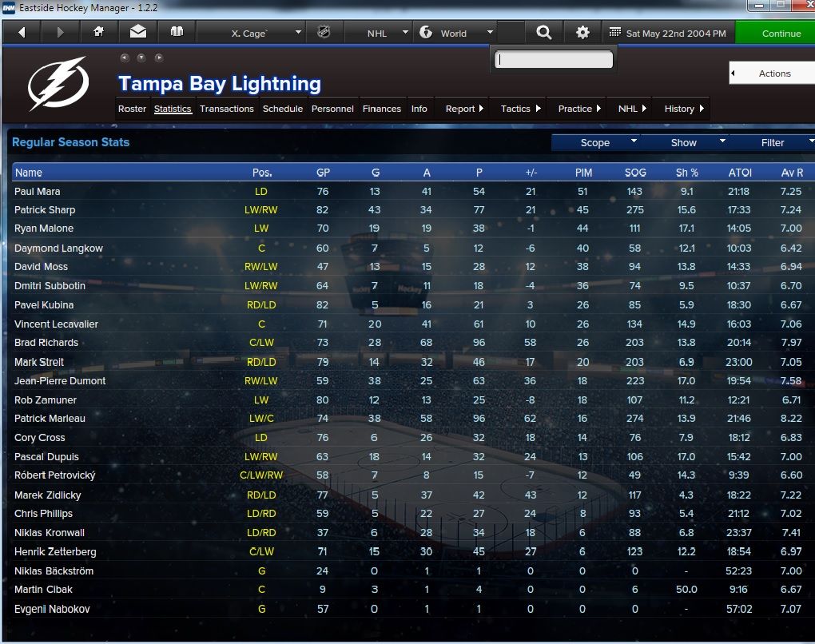
Task: Expand the Tactics submenu
Action: 520,109
